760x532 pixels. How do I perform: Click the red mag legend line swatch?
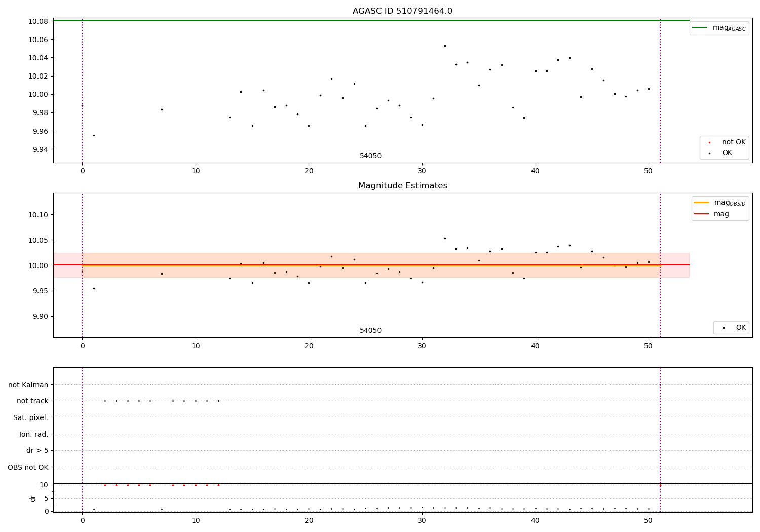click(701, 214)
